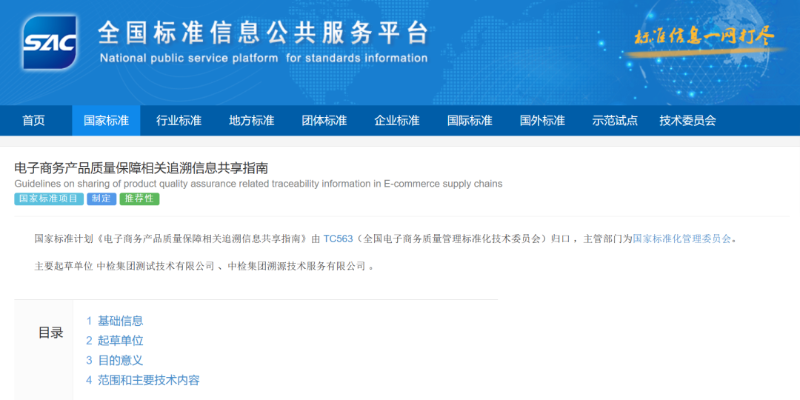Jump to 1 基础信息 section
This screenshot has width=800, height=400.
point(114,321)
